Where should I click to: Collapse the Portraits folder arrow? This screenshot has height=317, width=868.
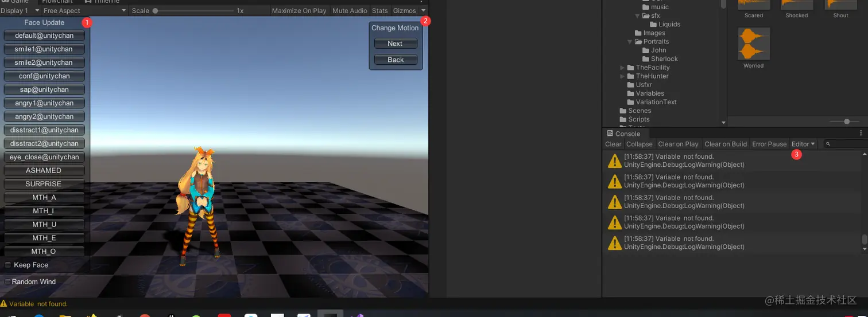(x=630, y=41)
